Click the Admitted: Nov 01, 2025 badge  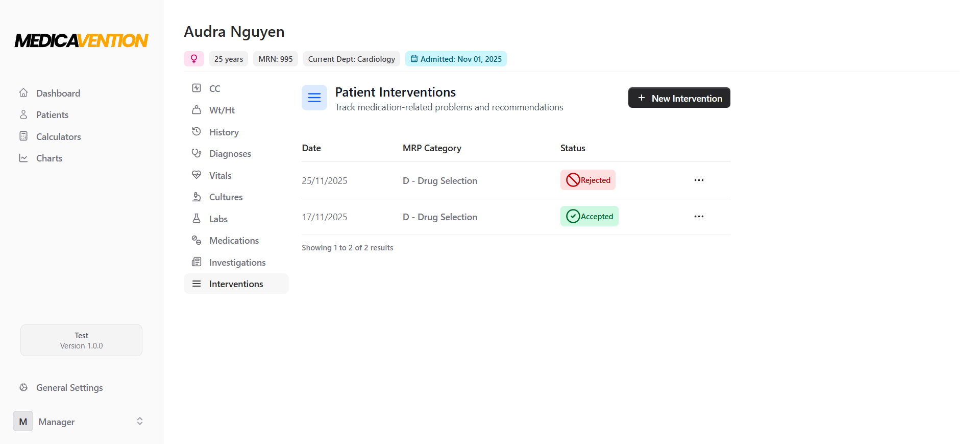(x=456, y=59)
